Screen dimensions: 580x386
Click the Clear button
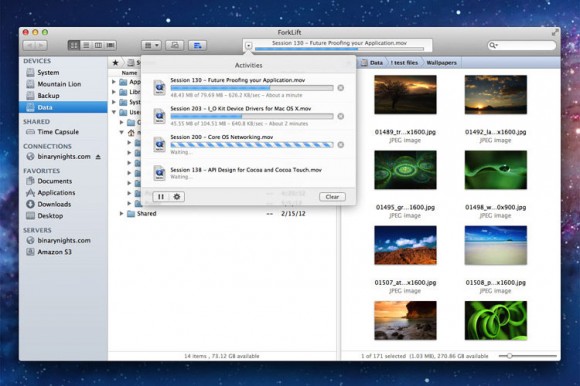[x=332, y=197]
